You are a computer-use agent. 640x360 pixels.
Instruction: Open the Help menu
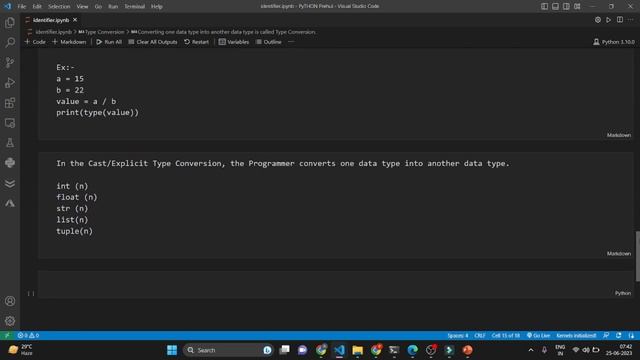157,7
